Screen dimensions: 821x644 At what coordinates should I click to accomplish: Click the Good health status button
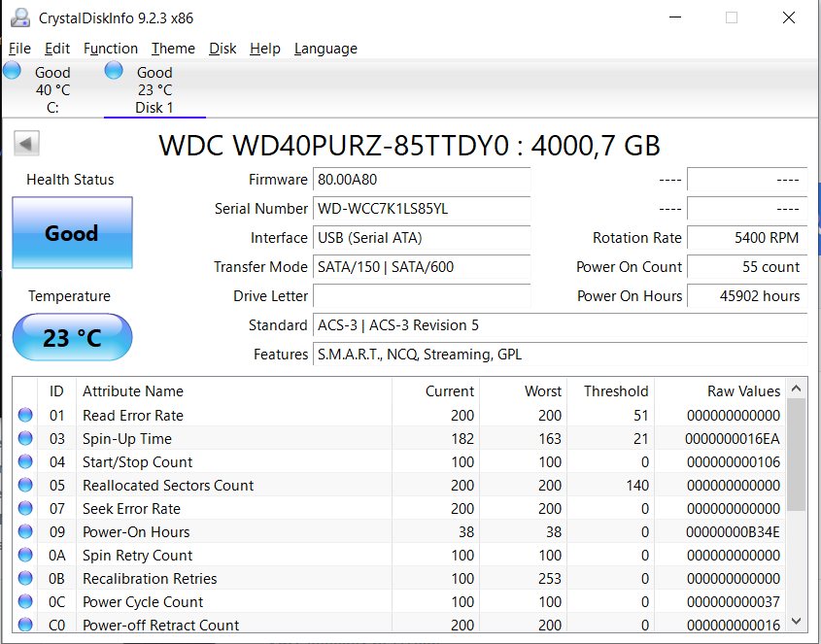tap(72, 233)
